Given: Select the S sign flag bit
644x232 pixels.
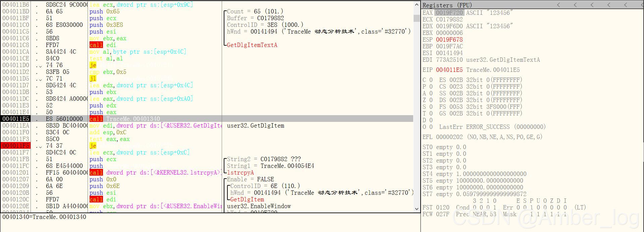Looking at the screenshot, I should [431, 107].
